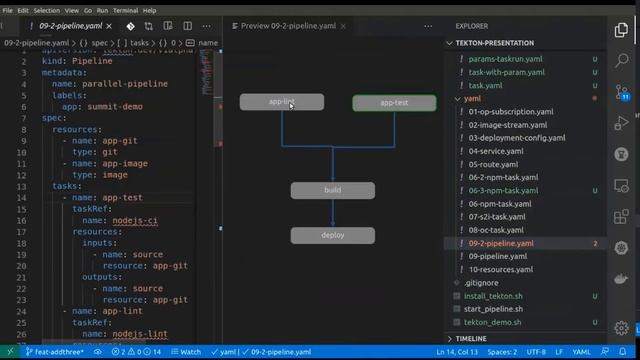
Task: Open start_pipeline.sh in the explorer
Action: [x=493, y=309]
